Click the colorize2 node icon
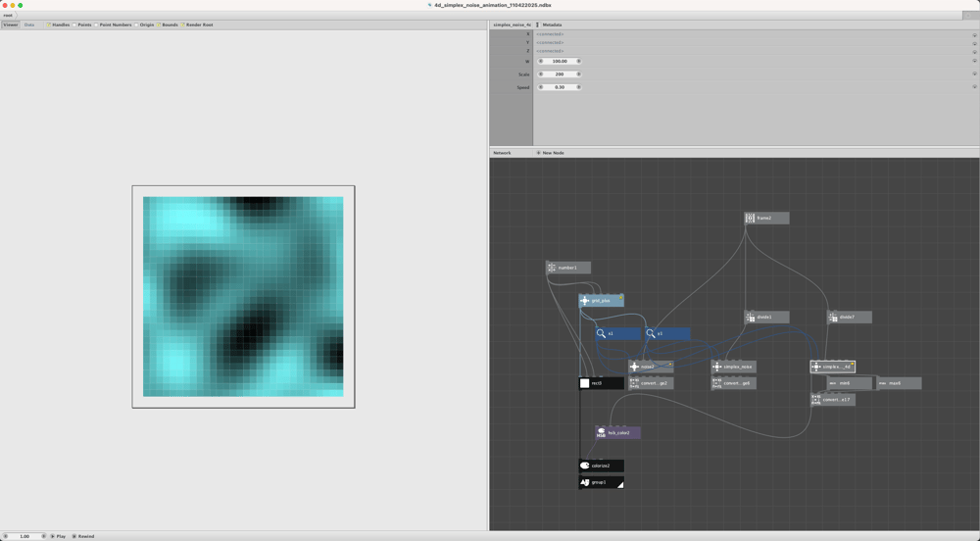The height and width of the screenshot is (541, 980). click(x=584, y=466)
